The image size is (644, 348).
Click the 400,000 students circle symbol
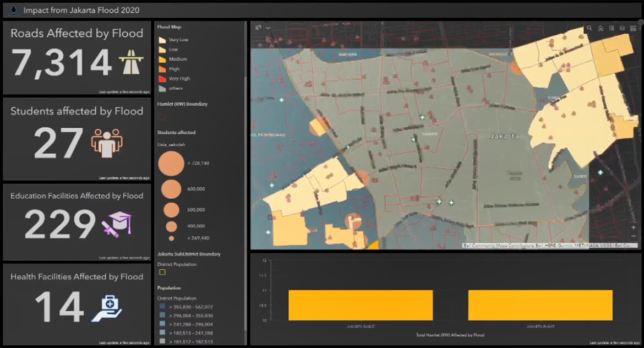(x=171, y=226)
